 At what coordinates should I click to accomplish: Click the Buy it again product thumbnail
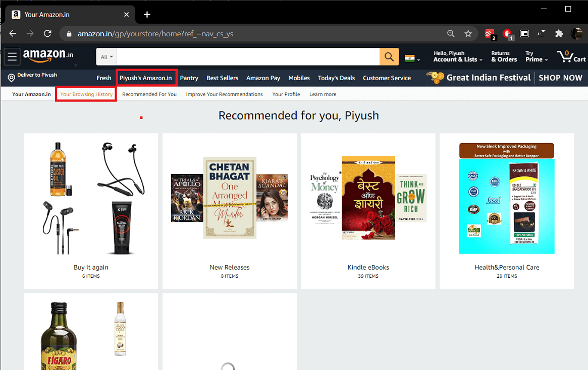pos(91,198)
